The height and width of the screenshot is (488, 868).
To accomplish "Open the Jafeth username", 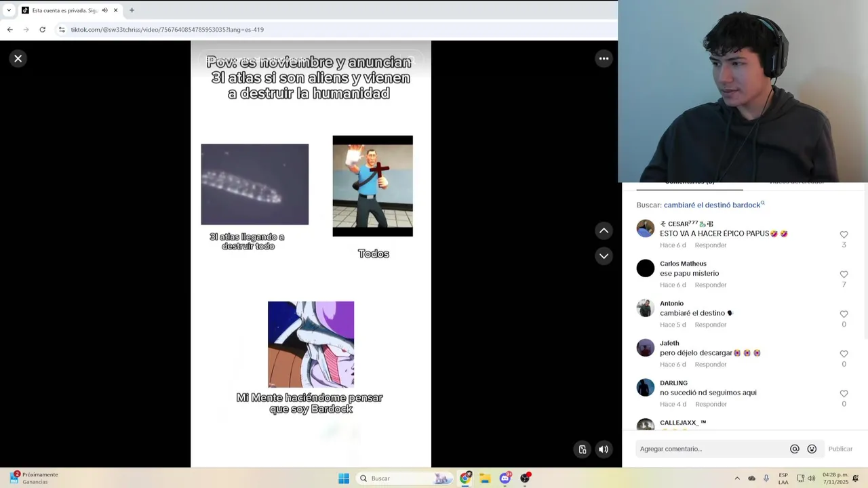I will [669, 343].
